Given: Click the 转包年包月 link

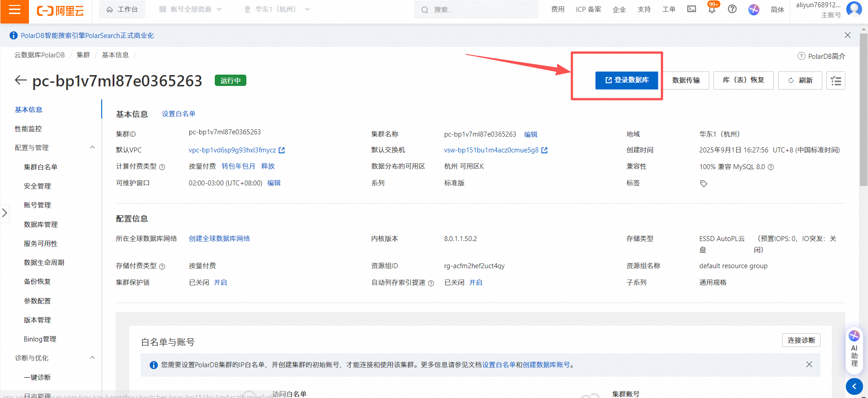Looking at the screenshot, I should tap(238, 166).
